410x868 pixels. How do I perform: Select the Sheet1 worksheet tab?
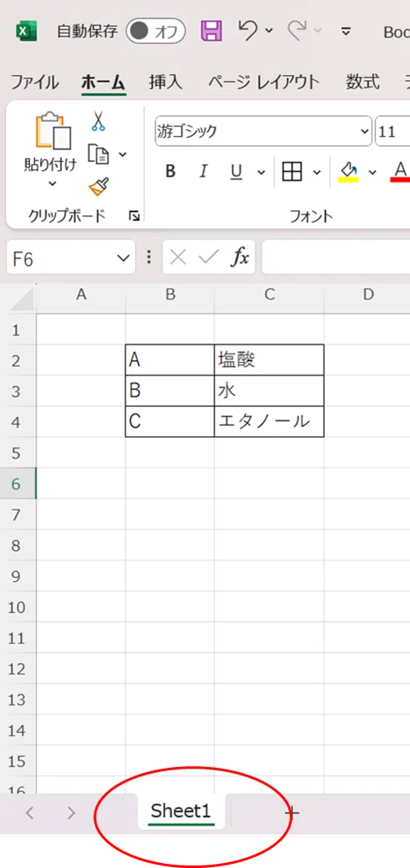click(x=181, y=812)
